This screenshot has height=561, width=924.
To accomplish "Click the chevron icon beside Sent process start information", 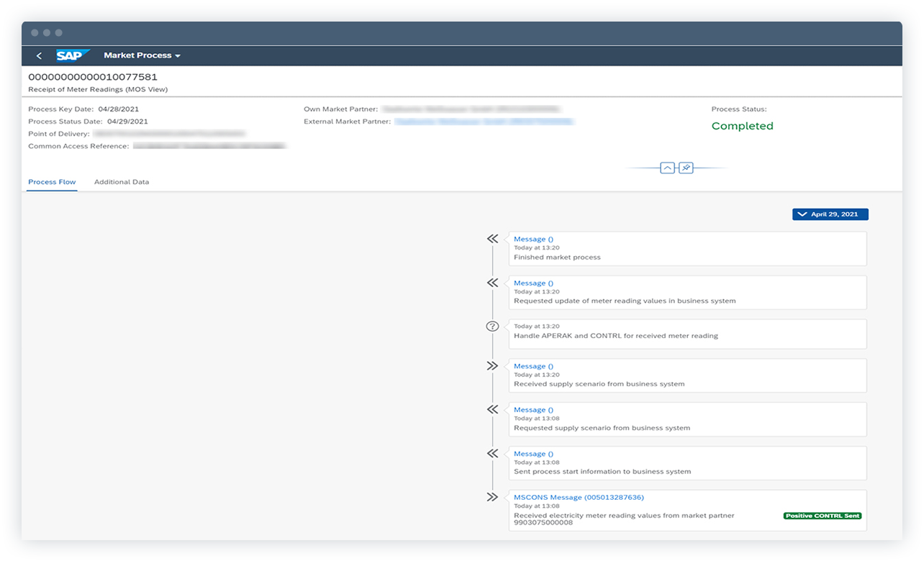I will pyautogui.click(x=493, y=453).
